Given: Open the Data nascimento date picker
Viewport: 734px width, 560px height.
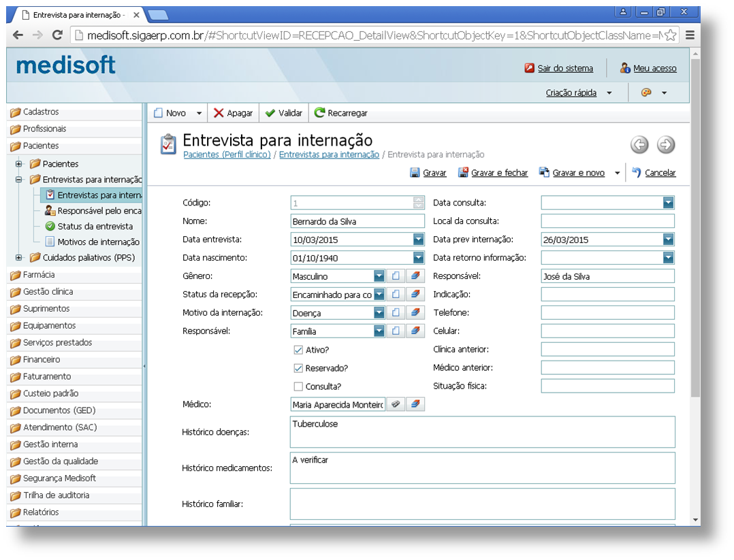Looking at the screenshot, I should pyautogui.click(x=419, y=258).
